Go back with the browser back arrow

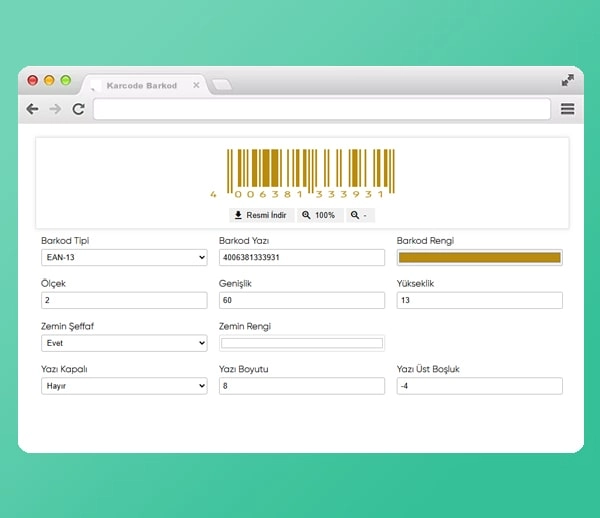(x=33, y=109)
